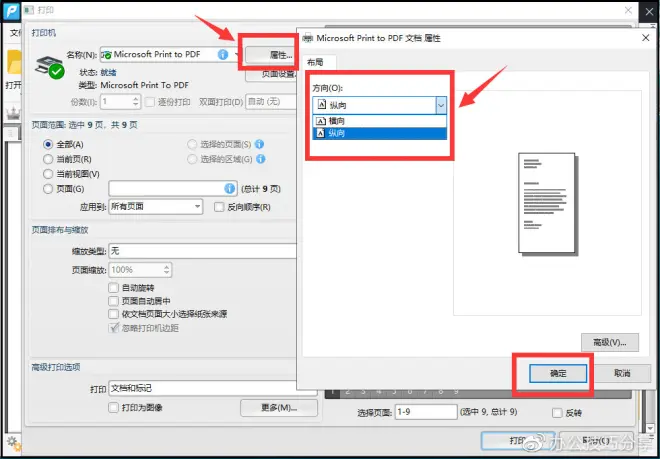
Task: Enable the 自动旋转 checkbox
Action: click(x=113, y=288)
